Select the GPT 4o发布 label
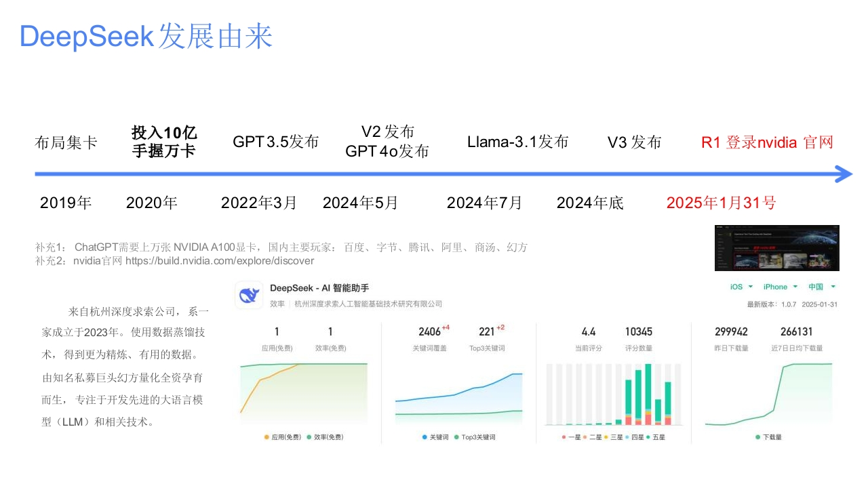This screenshot has height=488, width=868. [x=387, y=151]
